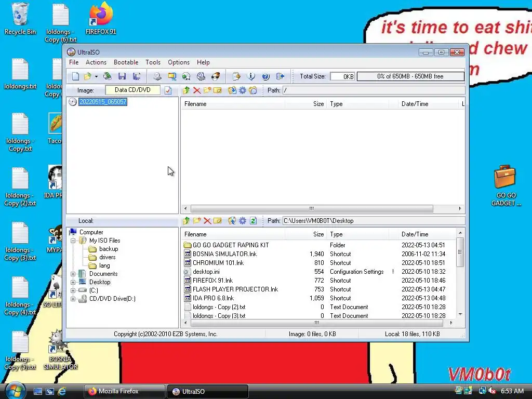
Task: Click the New image icon in UltraISO toolbar
Action: (x=75, y=76)
